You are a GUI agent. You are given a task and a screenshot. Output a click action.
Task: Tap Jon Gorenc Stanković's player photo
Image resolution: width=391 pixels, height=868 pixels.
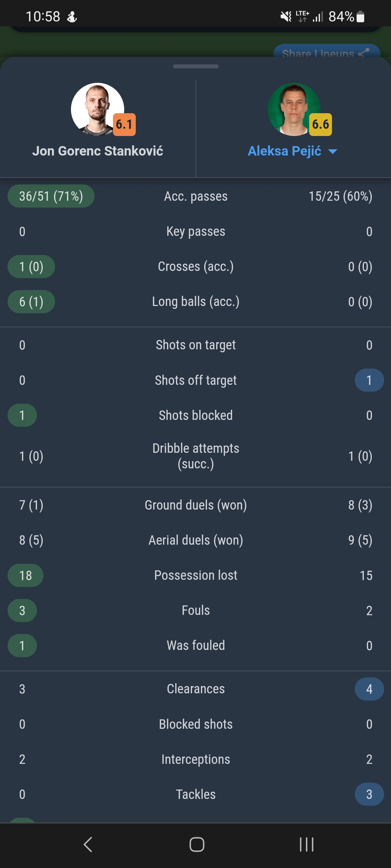(x=97, y=109)
